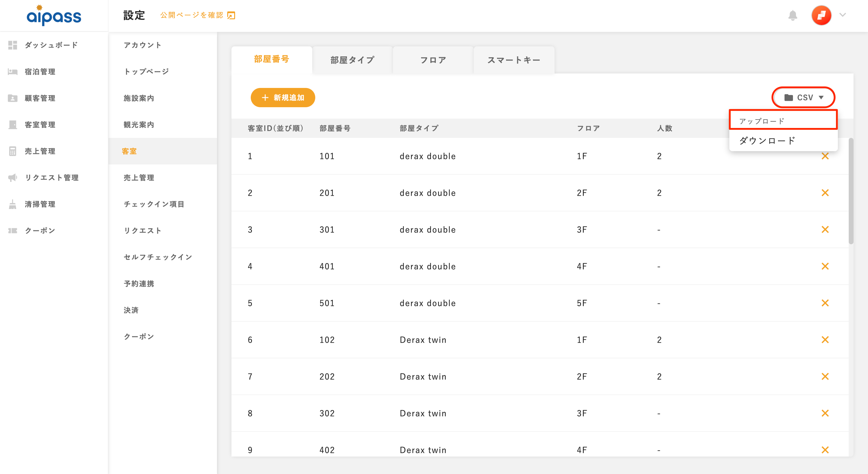Switch to the フロア tab

[433, 60]
